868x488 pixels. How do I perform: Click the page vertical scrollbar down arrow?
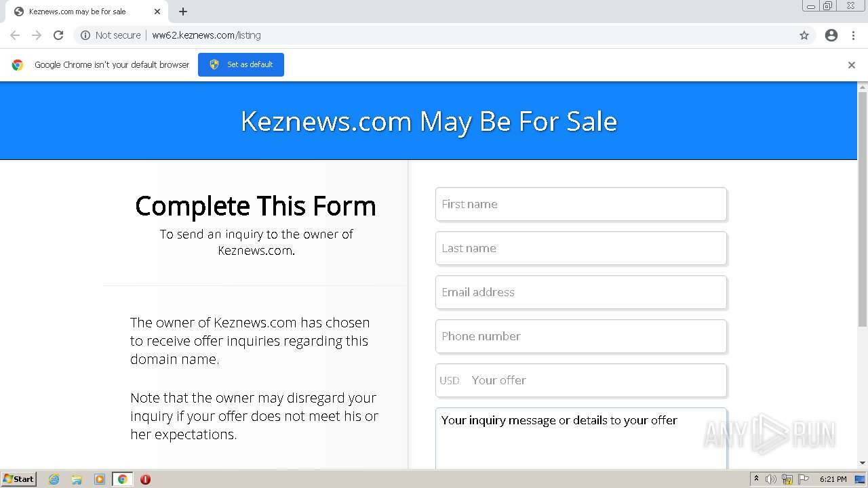(x=863, y=463)
